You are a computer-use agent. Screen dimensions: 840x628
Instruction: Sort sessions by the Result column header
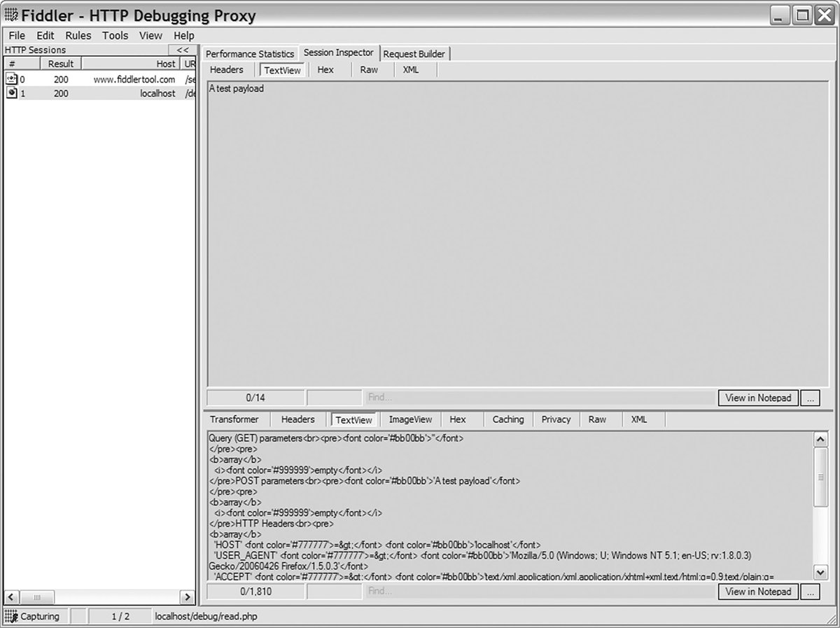tap(61, 64)
